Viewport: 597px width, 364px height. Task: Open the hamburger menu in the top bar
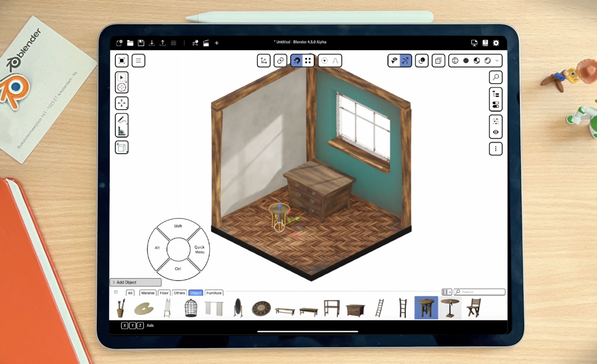[174, 43]
